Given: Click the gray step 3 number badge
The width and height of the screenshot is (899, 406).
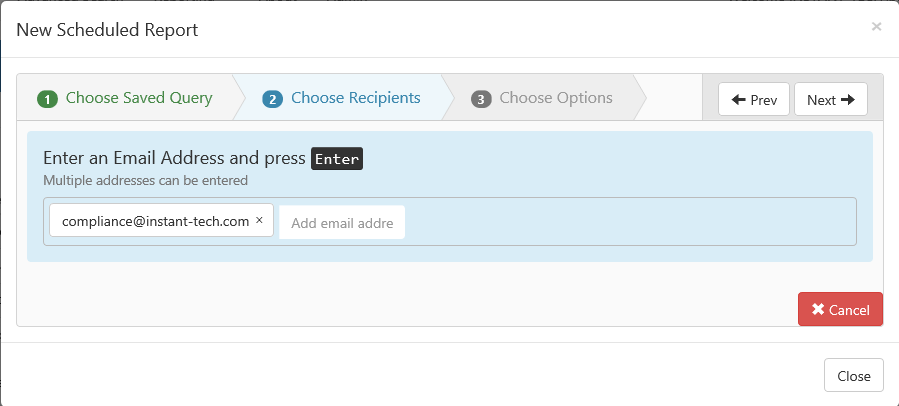Looking at the screenshot, I should coord(481,100).
